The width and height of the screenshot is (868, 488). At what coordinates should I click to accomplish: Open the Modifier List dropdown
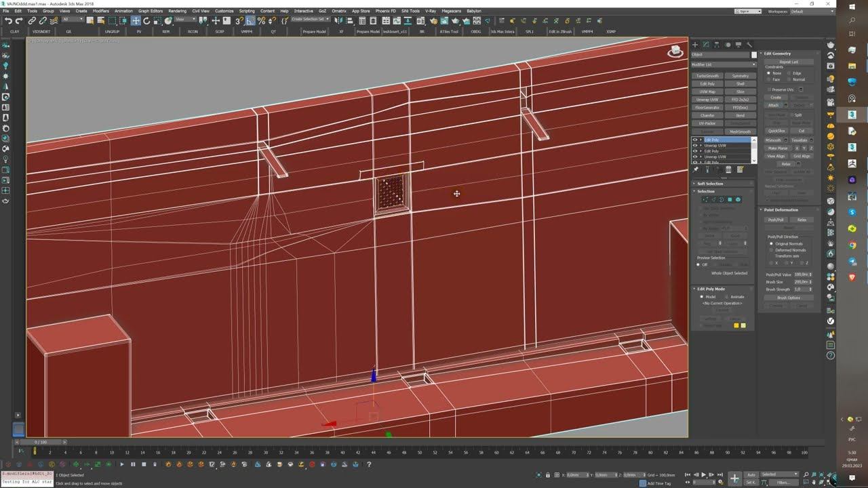[x=724, y=64]
